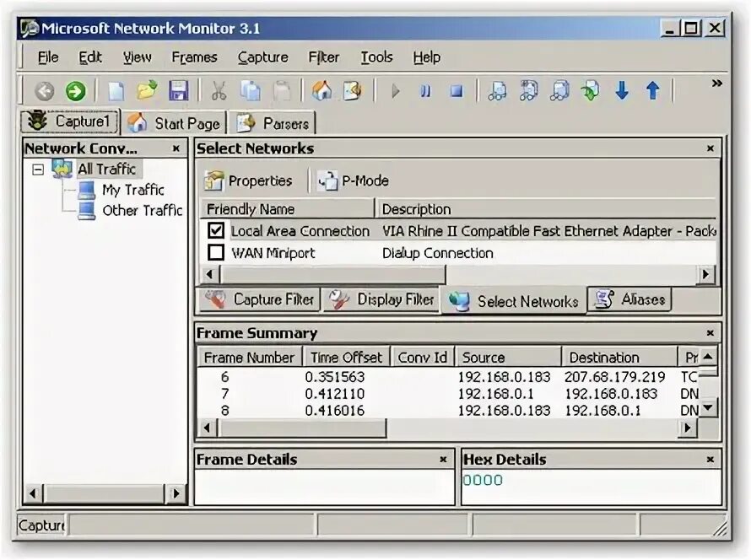751x560 pixels.
Task: Close the Network Conversations panel
Action: point(176,148)
